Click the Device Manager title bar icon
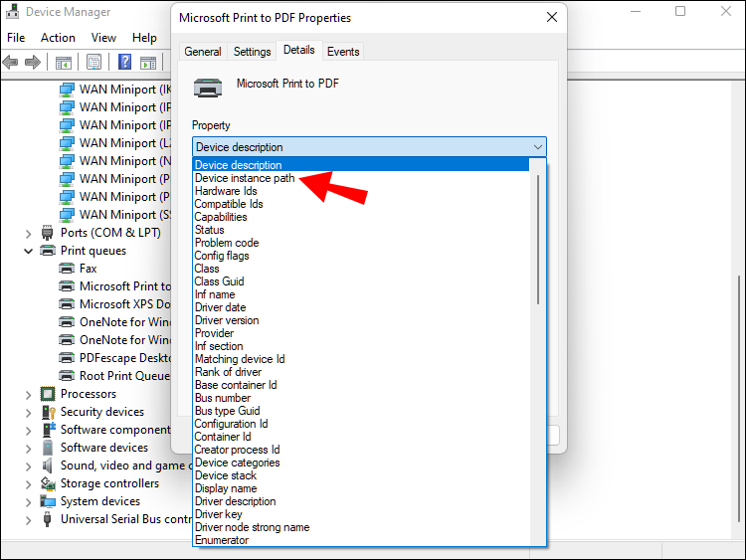Image resolution: width=746 pixels, height=560 pixels. [x=12, y=11]
